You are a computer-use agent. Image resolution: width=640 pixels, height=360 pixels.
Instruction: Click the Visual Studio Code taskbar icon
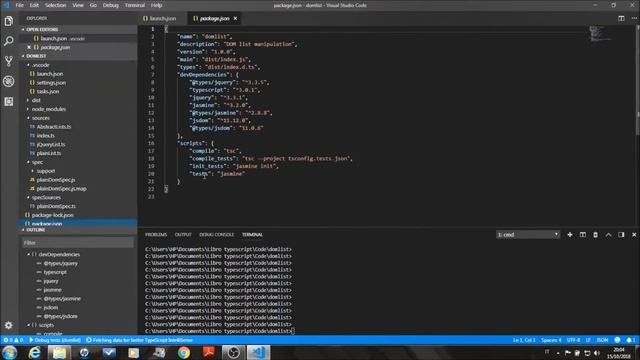coord(258,353)
